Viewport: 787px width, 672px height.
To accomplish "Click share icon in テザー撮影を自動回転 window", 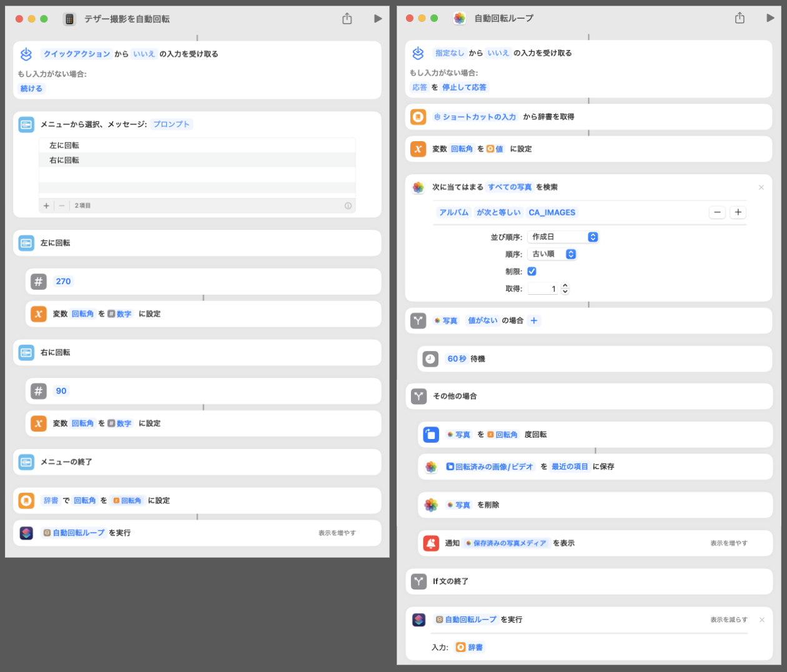I will [x=347, y=19].
